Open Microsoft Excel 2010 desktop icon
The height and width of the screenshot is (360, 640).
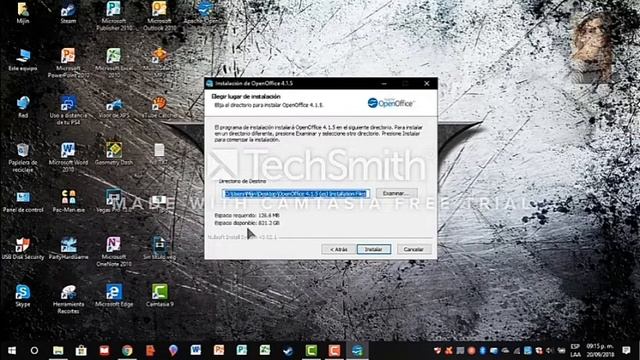(113, 63)
